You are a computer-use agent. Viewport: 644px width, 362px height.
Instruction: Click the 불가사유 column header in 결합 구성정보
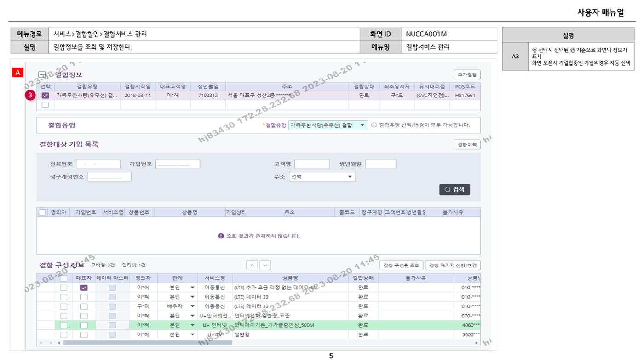[x=415, y=278]
